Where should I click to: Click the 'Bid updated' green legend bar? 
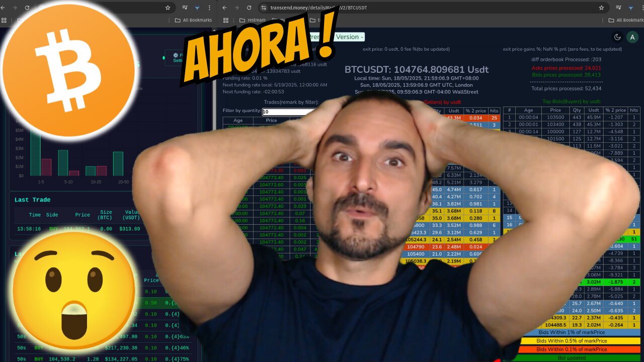click(572, 358)
